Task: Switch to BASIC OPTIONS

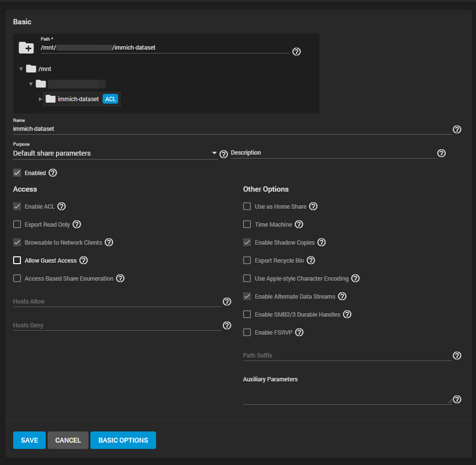Action: coord(123,440)
